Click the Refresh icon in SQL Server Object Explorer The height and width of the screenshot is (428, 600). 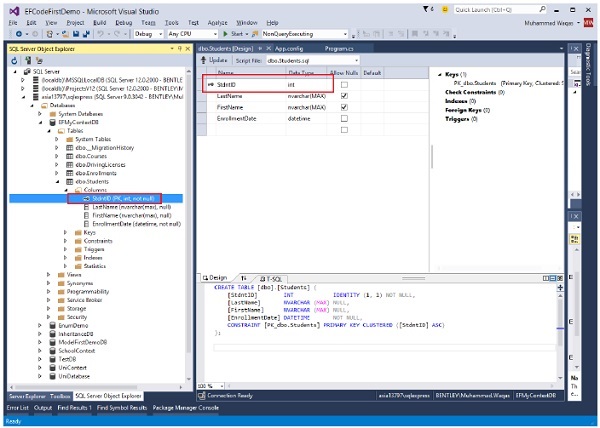[14, 60]
